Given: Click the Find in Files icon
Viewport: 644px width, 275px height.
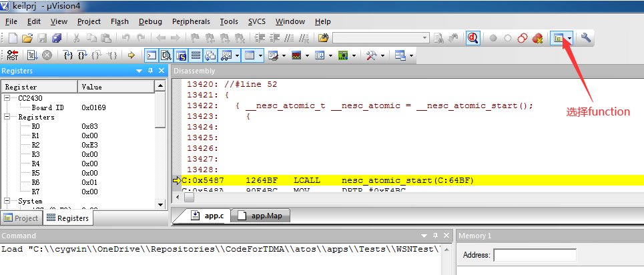Looking at the screenshot, I should (323, 38).
